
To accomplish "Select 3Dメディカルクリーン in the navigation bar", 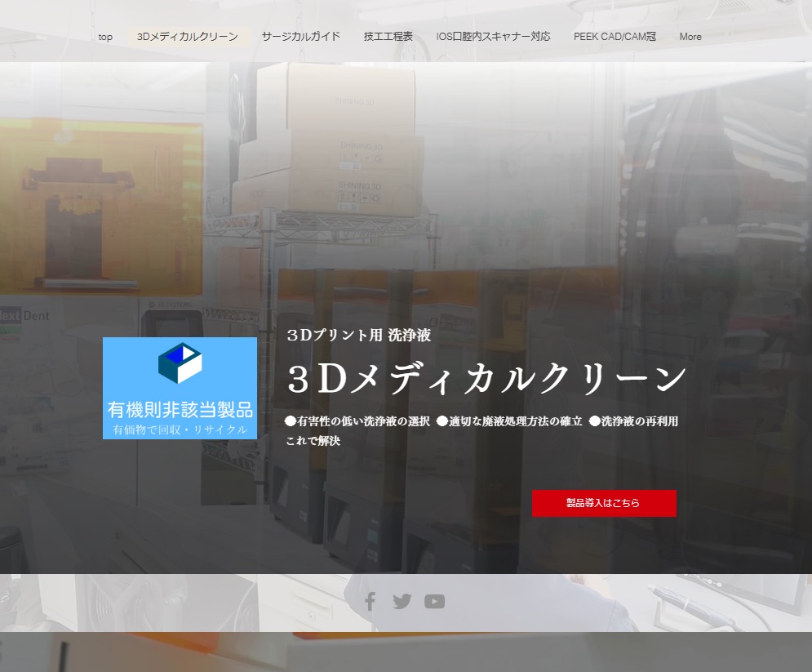I will [x=188, y=37].
